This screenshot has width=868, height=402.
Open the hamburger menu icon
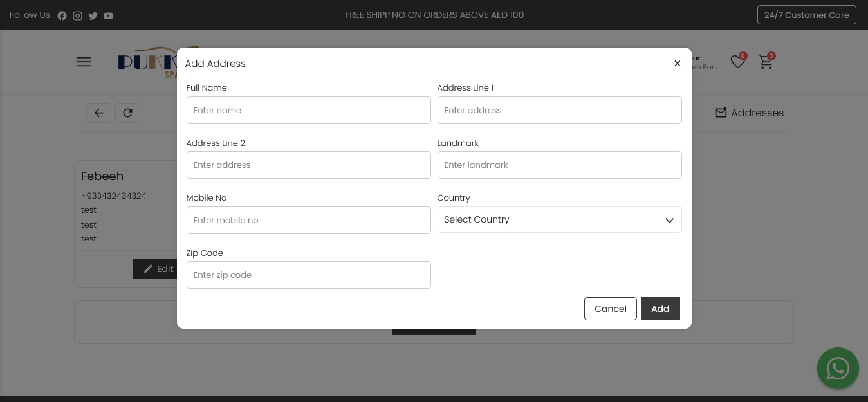tap(84, 62)
